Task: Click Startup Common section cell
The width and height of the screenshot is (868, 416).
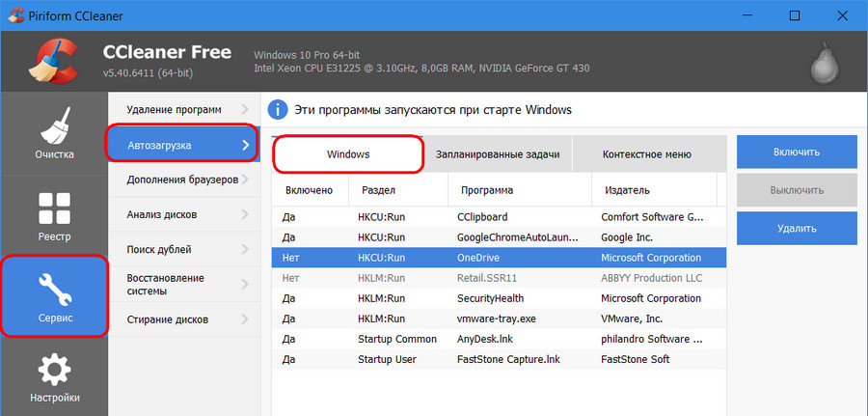Action: click(x=397, y=339)
